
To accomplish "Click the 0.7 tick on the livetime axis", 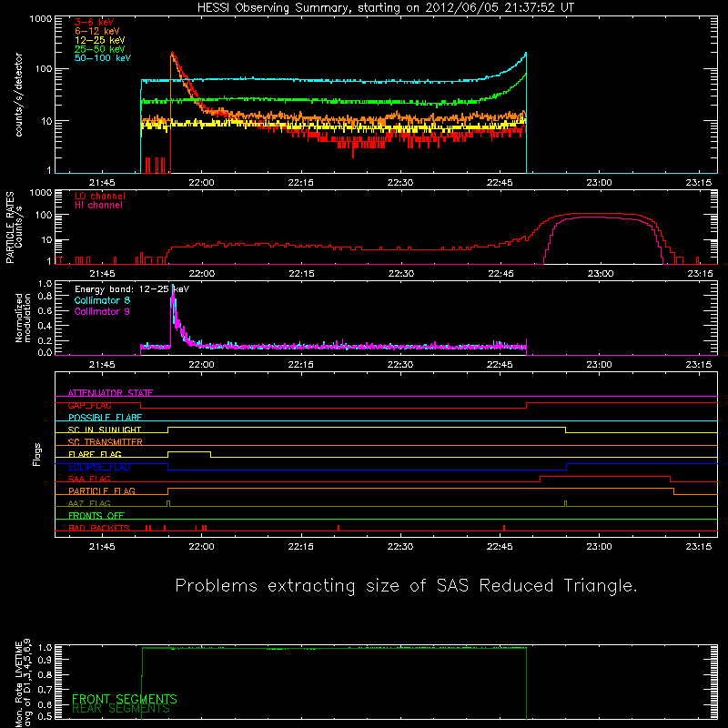I will tap(45, 690).
